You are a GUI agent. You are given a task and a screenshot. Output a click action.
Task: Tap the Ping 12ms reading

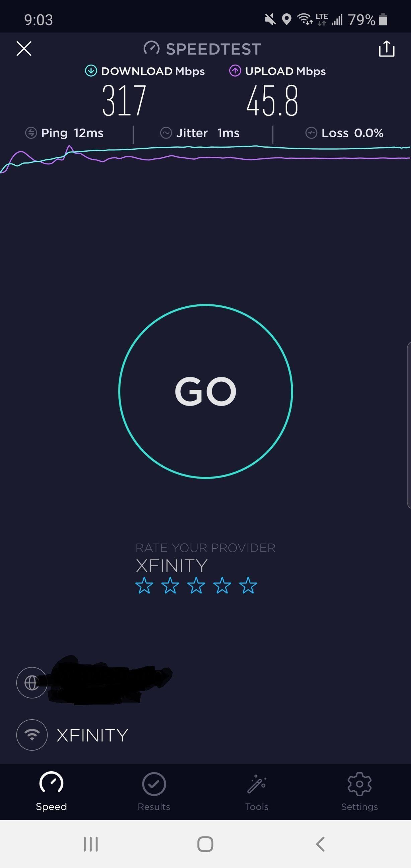click(64, 133)
